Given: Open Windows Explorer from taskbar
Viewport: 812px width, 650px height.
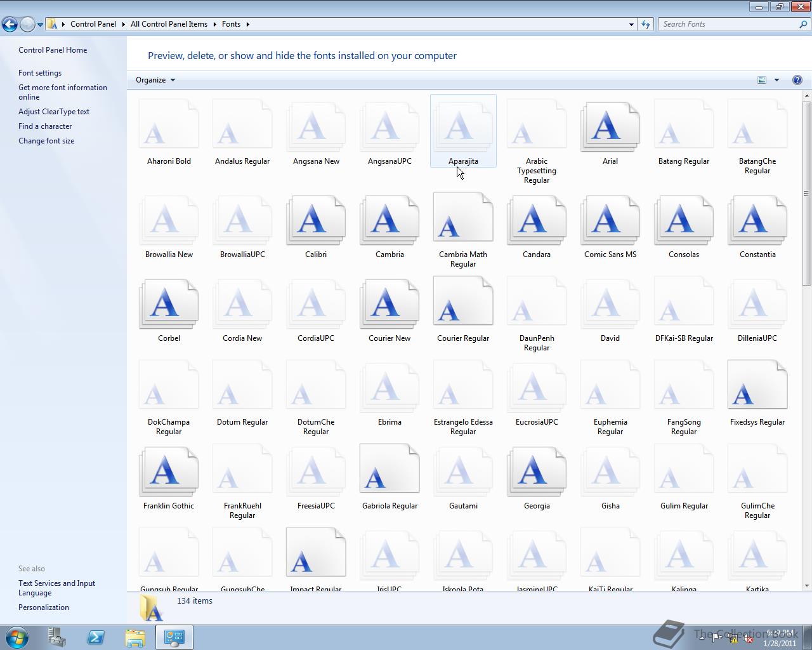Looking at the screenshot, I should tap(135, 637).
